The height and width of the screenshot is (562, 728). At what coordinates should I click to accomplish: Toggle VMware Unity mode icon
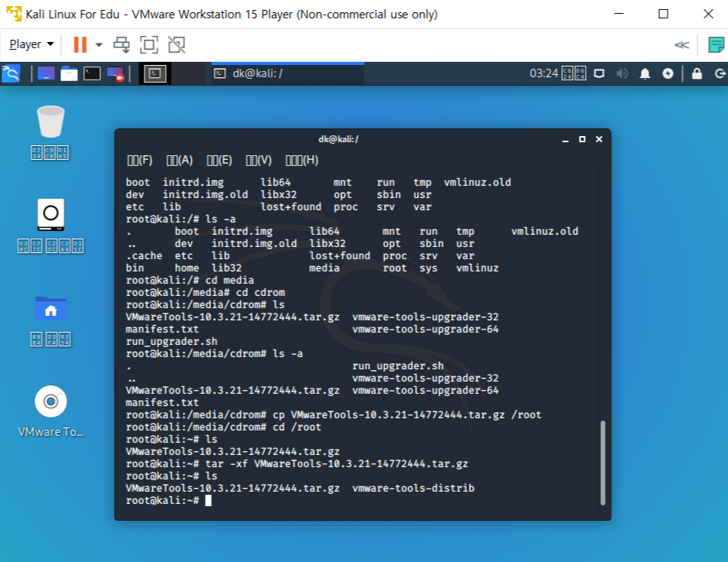[177, 44]
